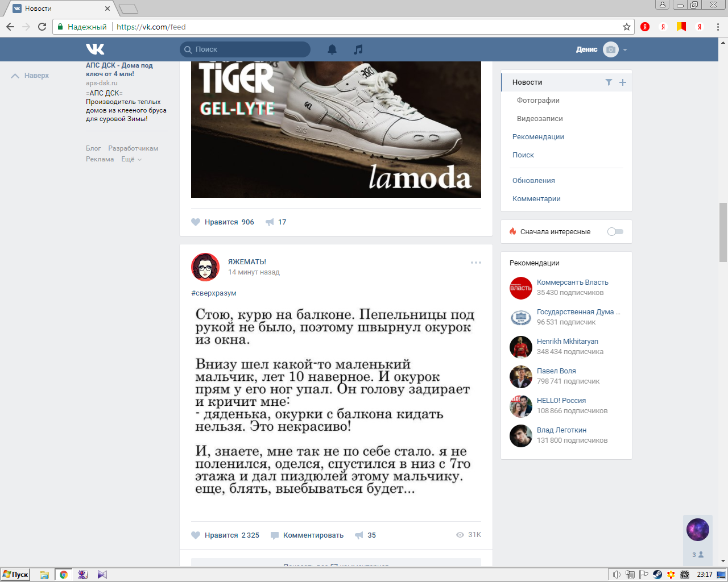
Task: Open Рекомендации section
Action: 538,137
